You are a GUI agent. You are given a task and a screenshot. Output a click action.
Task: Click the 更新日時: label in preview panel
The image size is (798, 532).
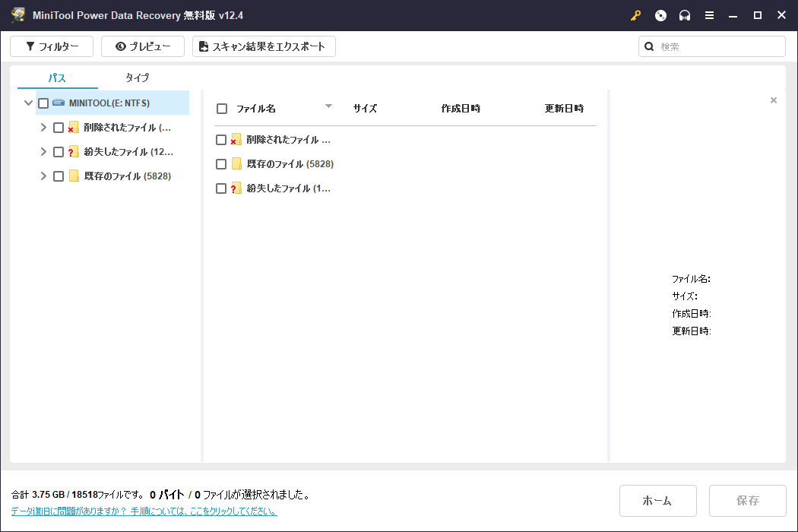pyautogui.click(x=691, y=331)
